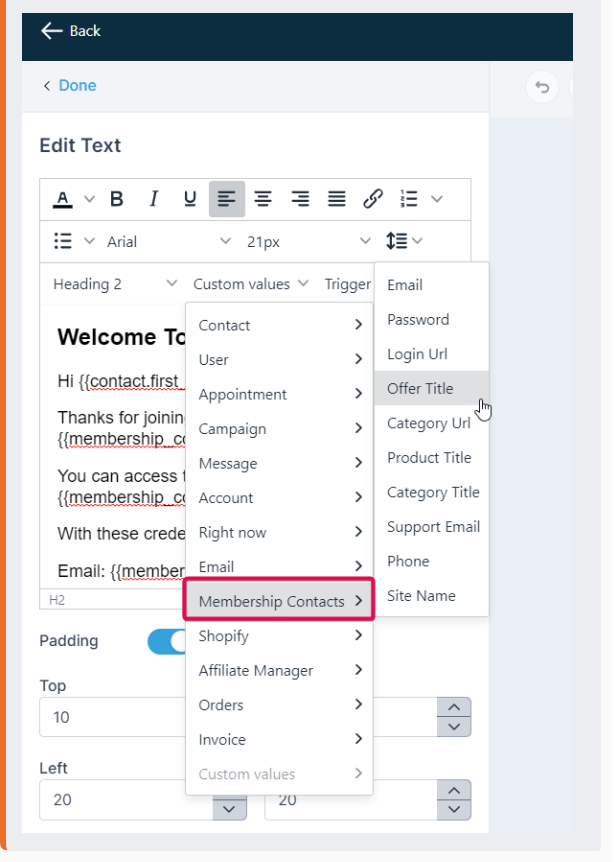The image size is (614, 862).
Task: Justify the text alignment
Action: (337, 199)
